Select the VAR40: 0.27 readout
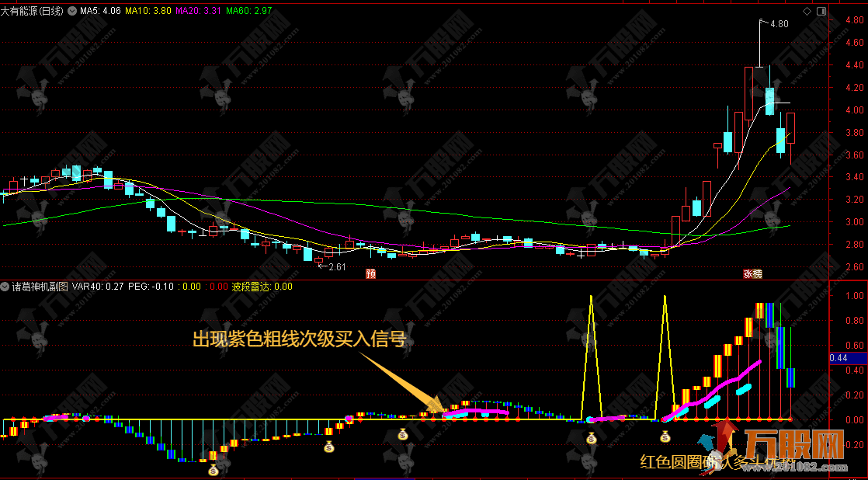868x480 pixels. click(x=98, y=287)
